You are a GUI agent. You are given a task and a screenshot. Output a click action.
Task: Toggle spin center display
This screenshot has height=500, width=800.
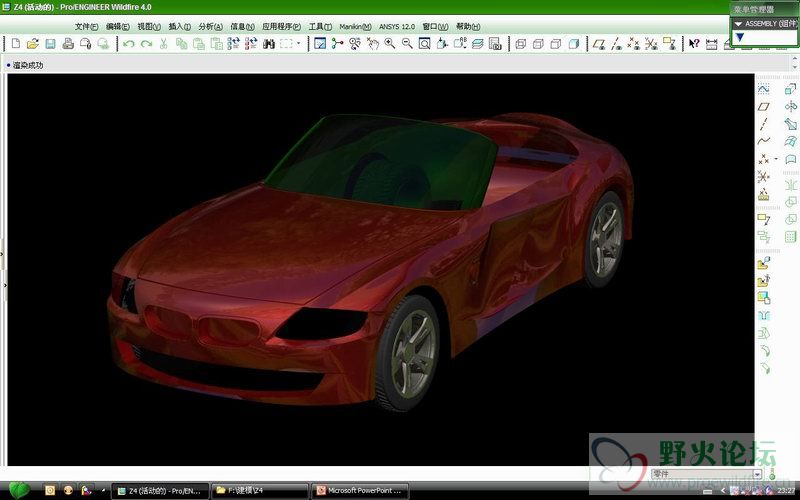point(337,44)
